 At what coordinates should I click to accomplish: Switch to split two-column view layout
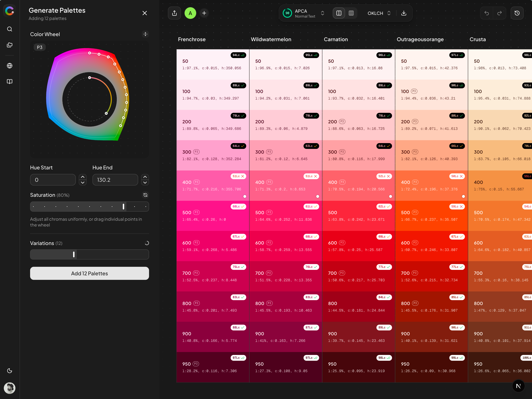pos(339,13)
